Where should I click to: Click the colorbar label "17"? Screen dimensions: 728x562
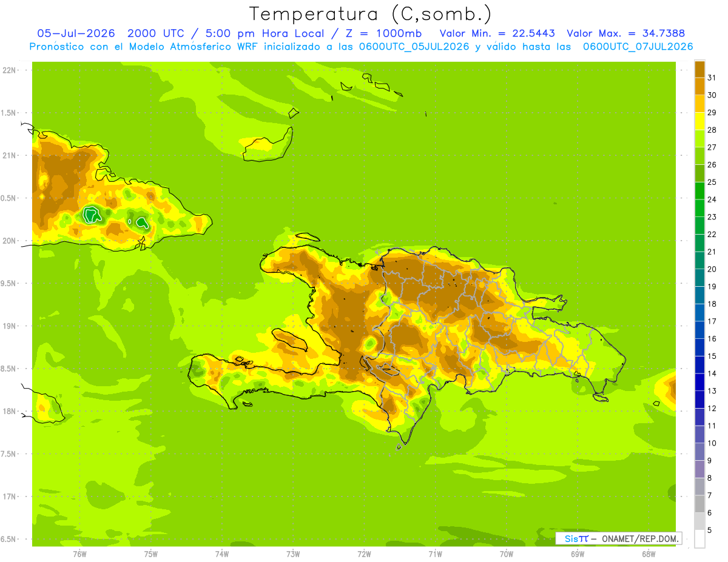click(712, 321)
